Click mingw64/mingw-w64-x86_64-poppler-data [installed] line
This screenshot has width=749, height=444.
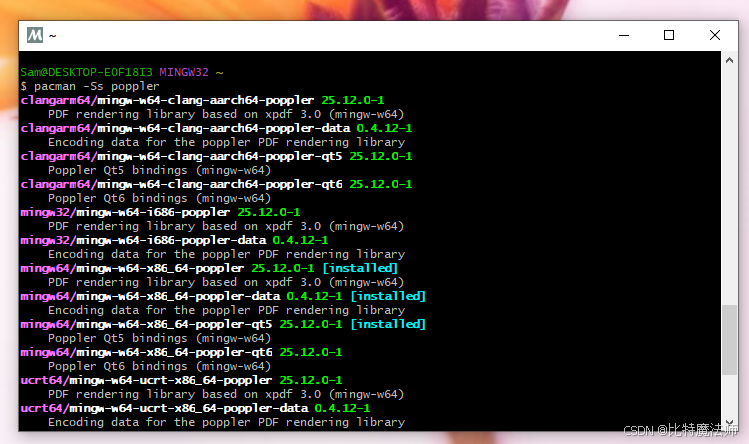tap(223, 296)
